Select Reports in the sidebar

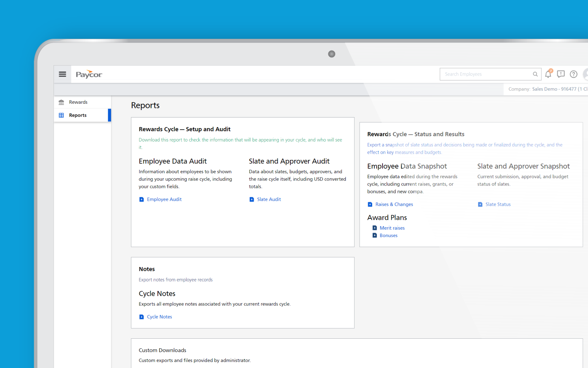click(78, 115)
